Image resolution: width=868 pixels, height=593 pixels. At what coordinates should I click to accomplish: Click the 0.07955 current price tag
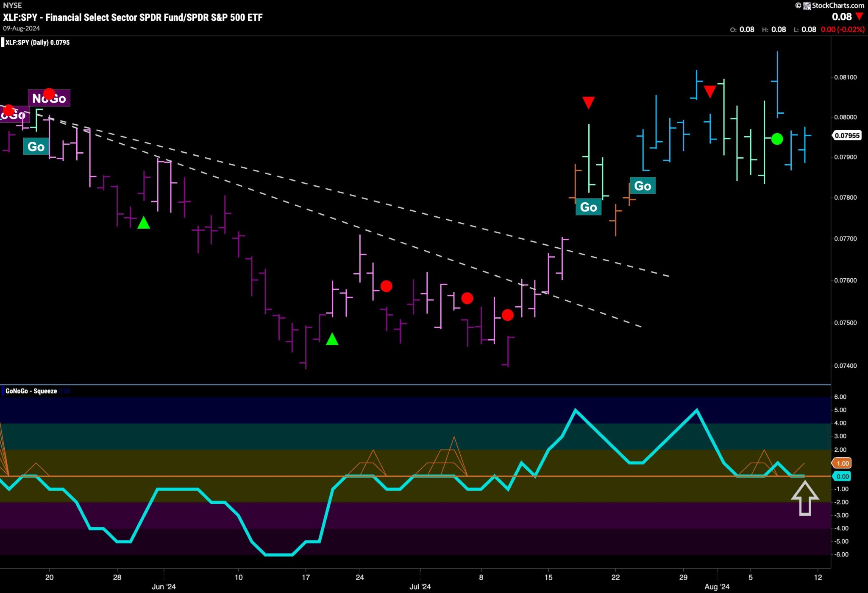pyautogui.click(x=847, y=136)
